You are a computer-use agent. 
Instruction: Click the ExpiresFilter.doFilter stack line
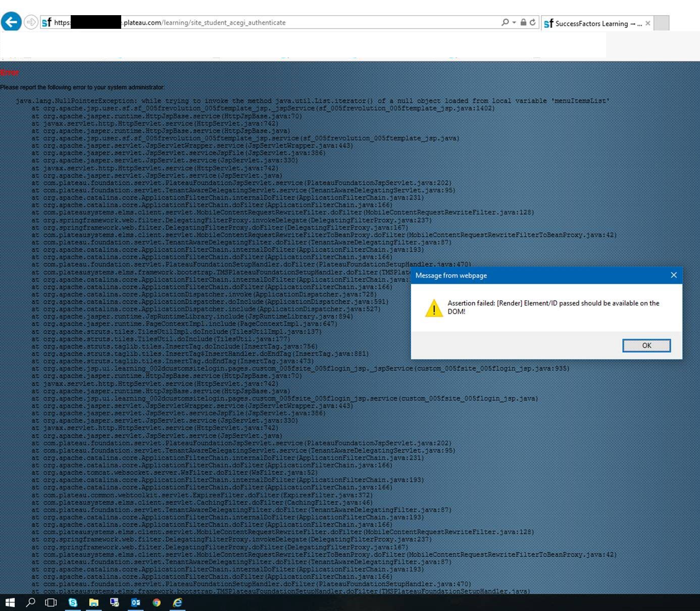pyautogui.click(x=202, y=495)
